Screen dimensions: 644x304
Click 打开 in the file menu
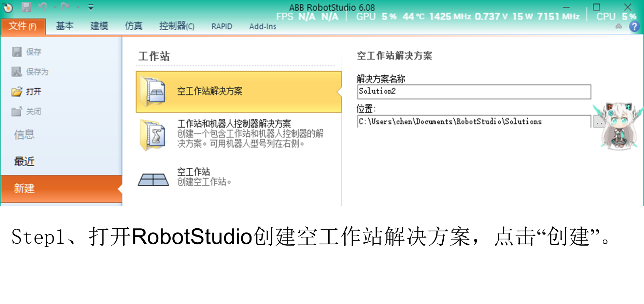click(33, 92)
